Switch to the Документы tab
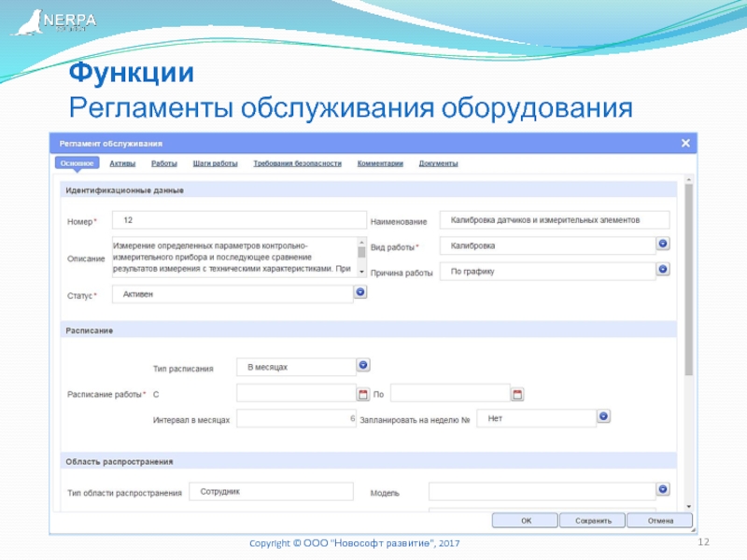The width and height of the screenshot is (747, 560). (438, 163)
